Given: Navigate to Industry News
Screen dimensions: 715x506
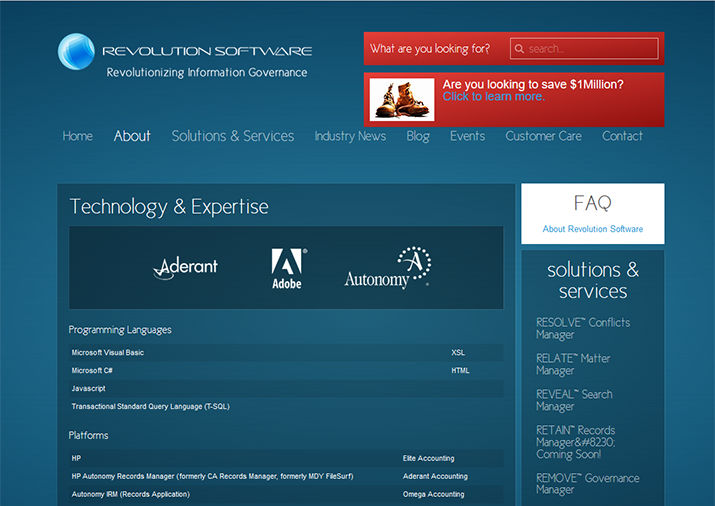Looking at the screenshot, I should click(350, 136).
